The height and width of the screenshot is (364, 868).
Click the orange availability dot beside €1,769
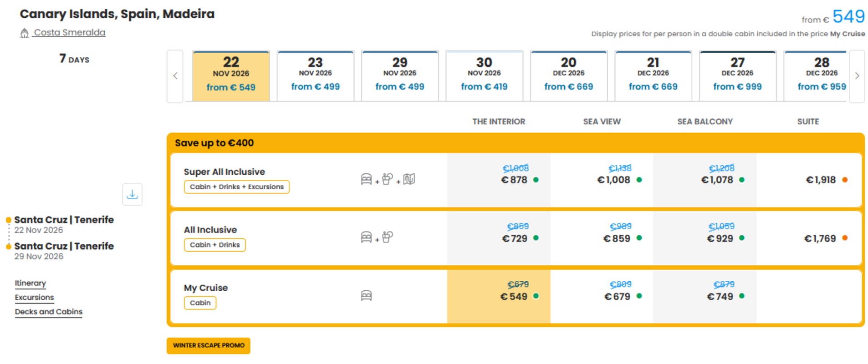coord(845,238)
